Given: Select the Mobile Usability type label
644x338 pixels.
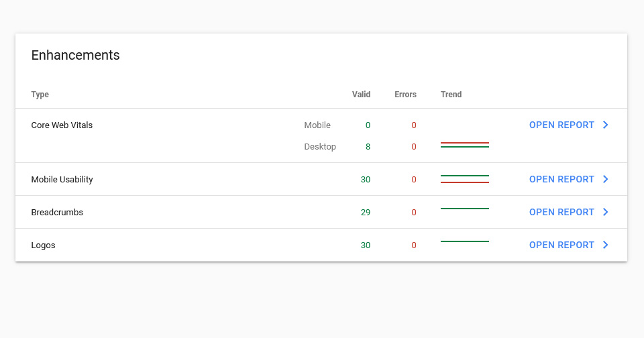Looking at the screenshot, I should pos(62,180).
